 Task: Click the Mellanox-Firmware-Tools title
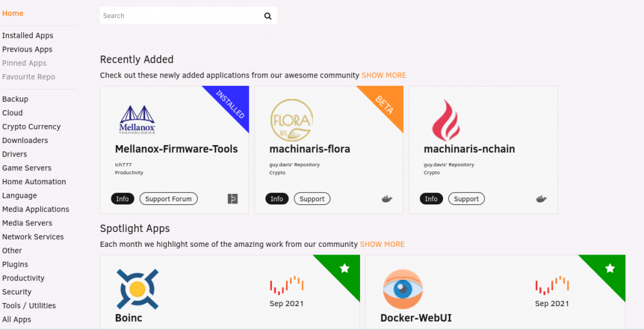[x=176, y=149]
